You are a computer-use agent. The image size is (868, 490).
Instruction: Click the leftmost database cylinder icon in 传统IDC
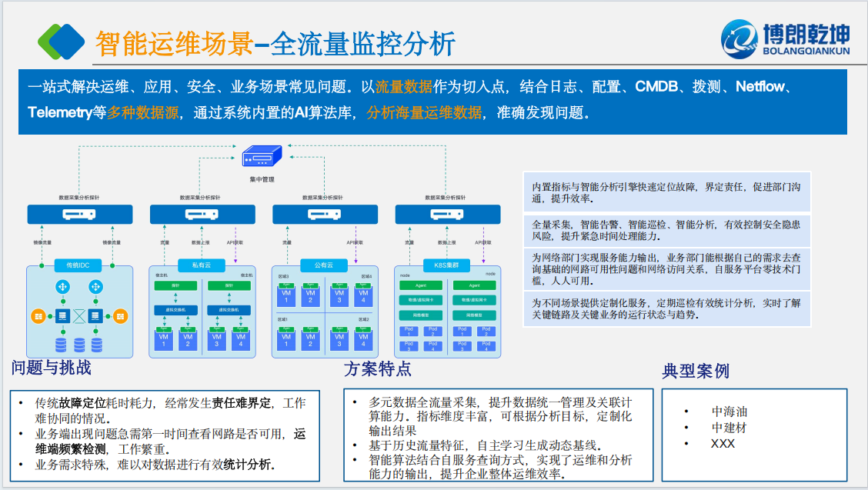pyautogui.click(x=61, y=344)
